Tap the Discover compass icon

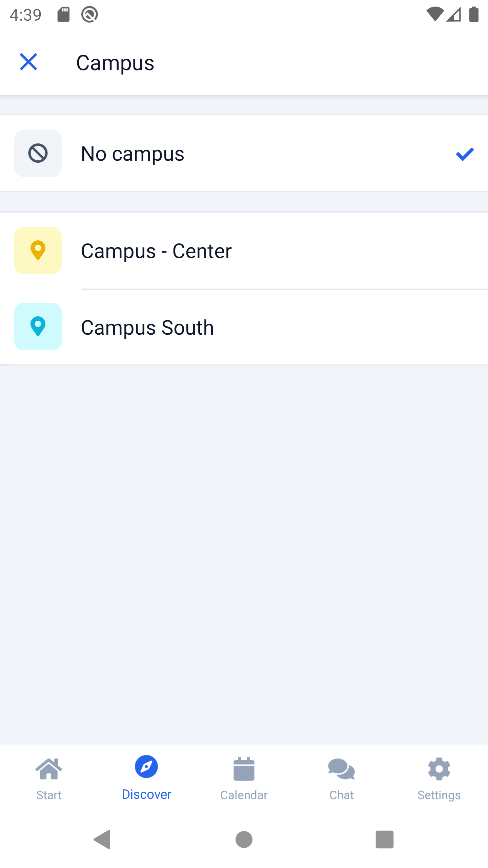pos(146,767)
